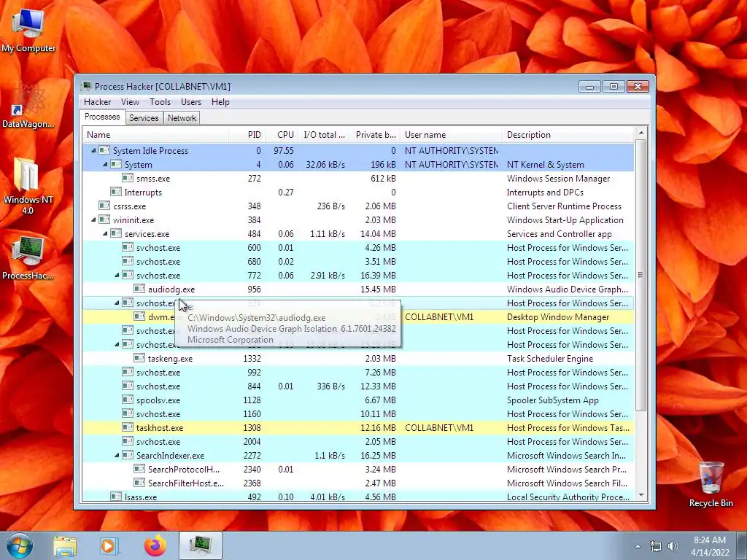The image size is (747, 560).
Task: Click the volume speaker tray icon
Action: tap(673, 546)
